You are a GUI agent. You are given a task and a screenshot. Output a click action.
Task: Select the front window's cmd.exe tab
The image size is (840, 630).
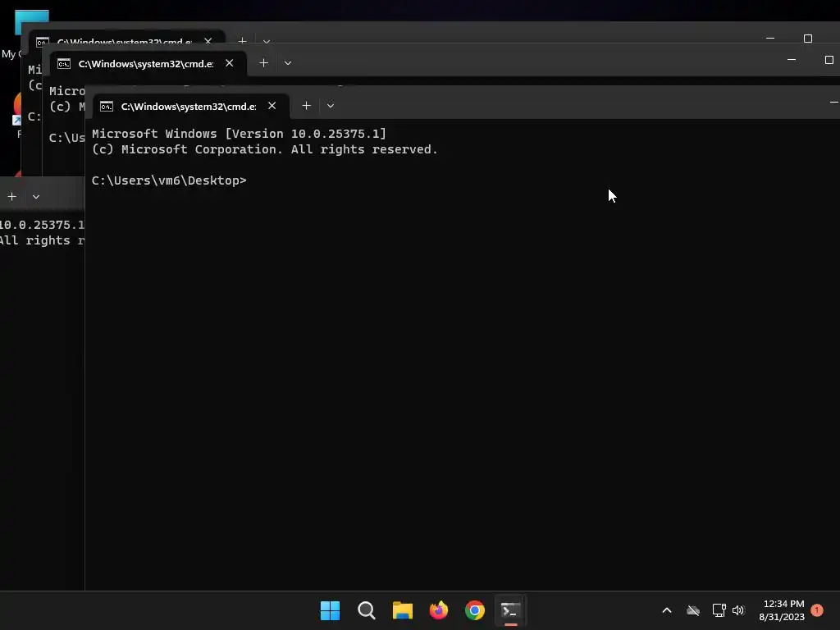tap(191, 106)
